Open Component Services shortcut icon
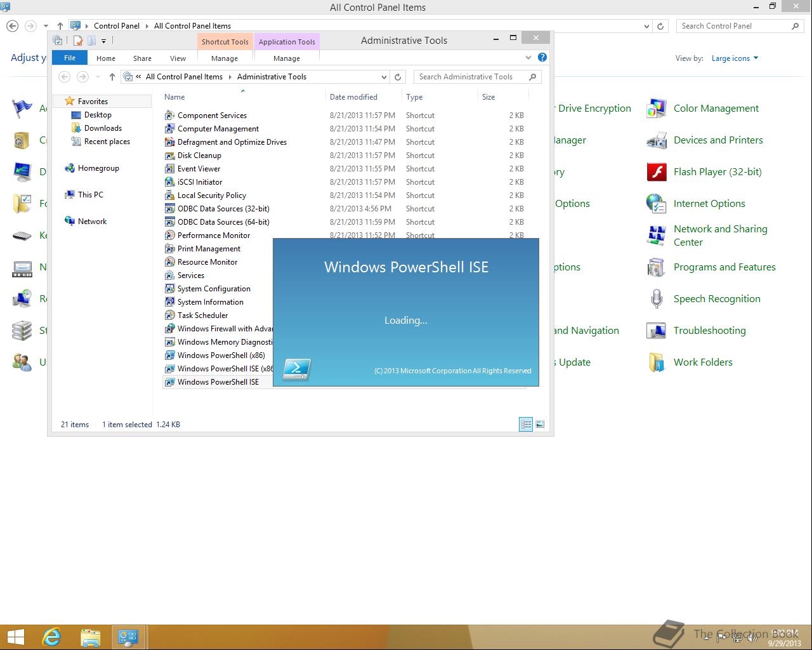 tap(169, 116)
